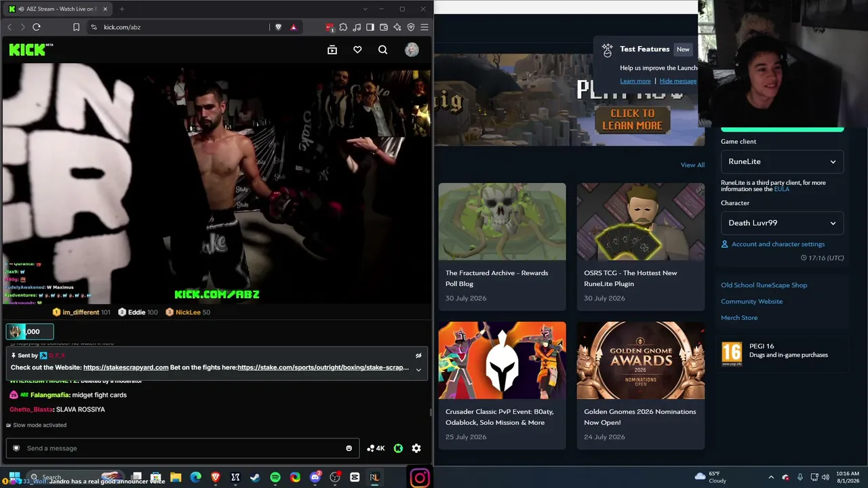Open the browser hamburger main menu
Viewport: 868px width, 488px height.
(x=425, y=27)
